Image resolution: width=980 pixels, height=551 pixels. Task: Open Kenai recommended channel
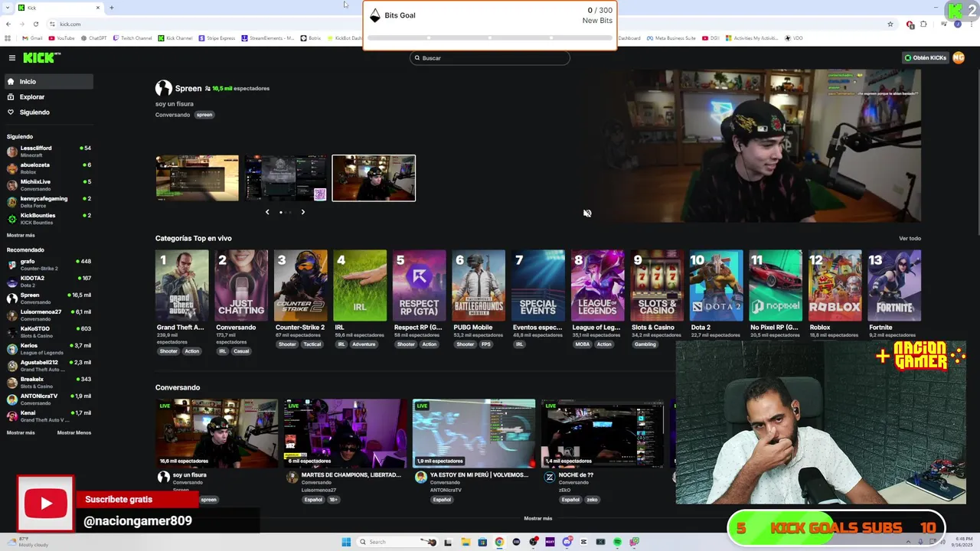click(47, 416)
